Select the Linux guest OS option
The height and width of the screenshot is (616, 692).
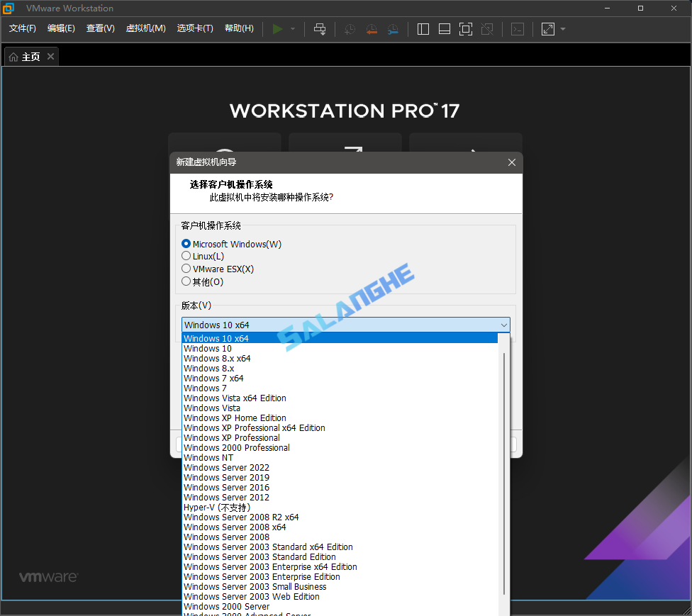coord(185,256)
